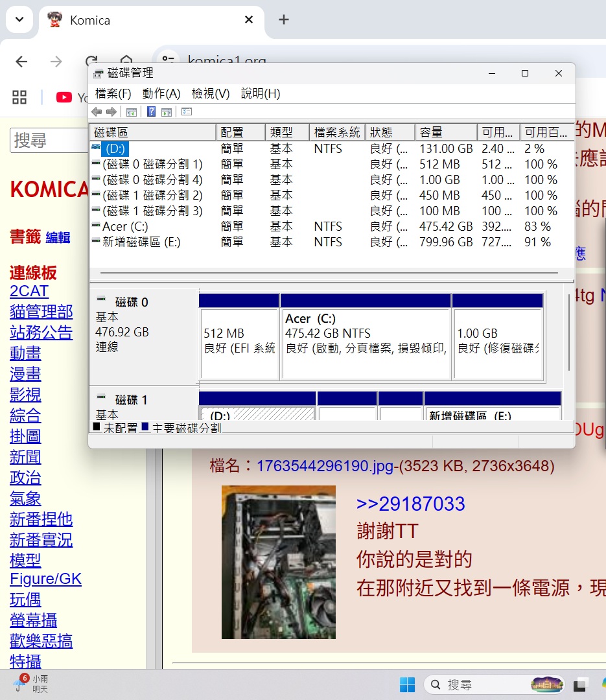
Task: Select the 新增磁碟區 (E:) volume row
Action: 141,242
